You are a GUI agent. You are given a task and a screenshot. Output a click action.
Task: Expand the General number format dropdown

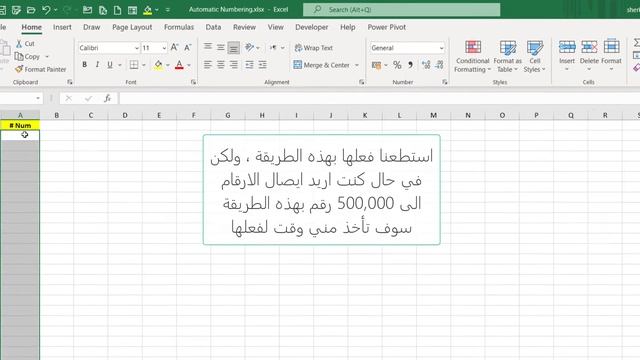pos(441,48)
